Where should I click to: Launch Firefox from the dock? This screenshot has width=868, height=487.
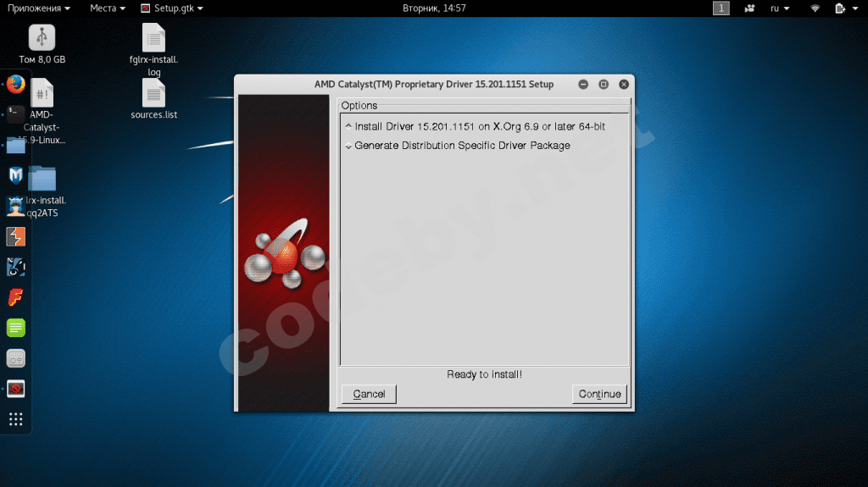click(15, 84)
